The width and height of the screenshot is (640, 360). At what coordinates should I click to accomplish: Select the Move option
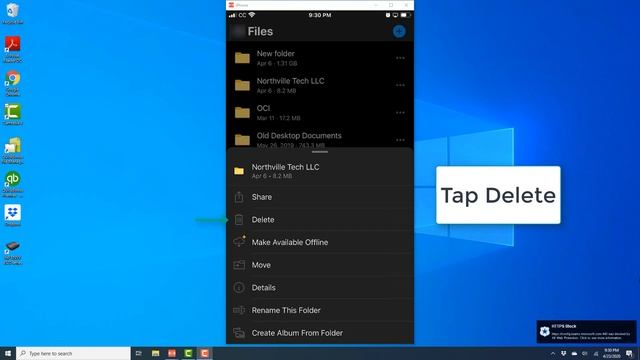tap(320, 265)
